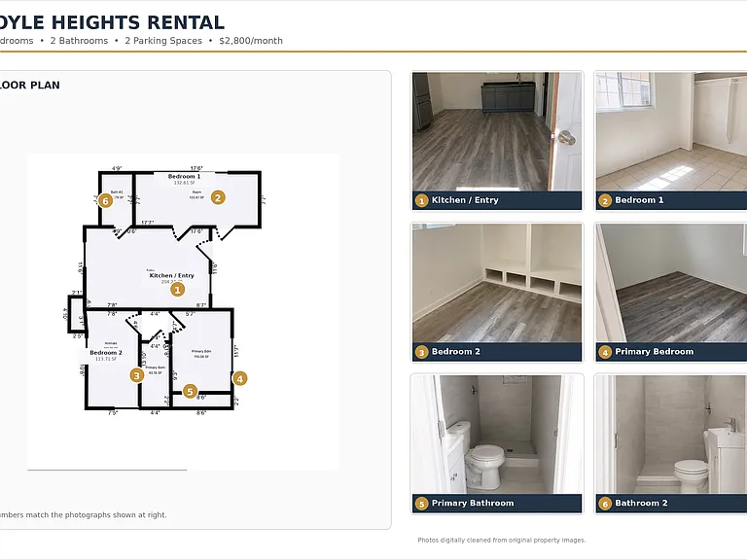Click marker 3 on Bedroom 2 floor plan
The height and width of the screenshot is (560, 747).
[x=137, y=375]
